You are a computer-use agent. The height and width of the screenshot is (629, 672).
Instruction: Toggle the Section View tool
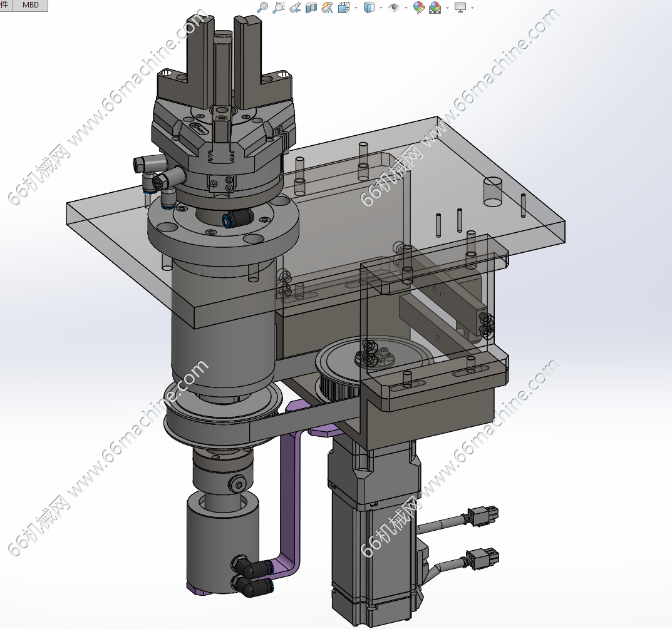coord(311,8)
